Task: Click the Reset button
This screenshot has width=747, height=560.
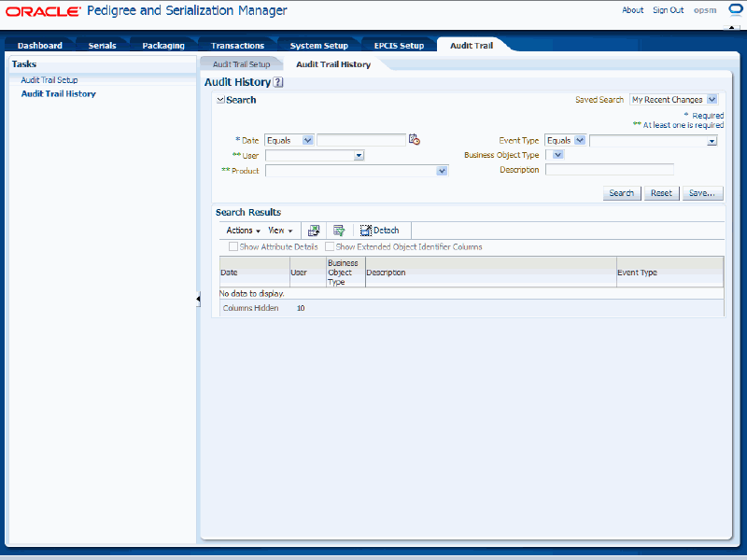Action: [x=661, y=193]
